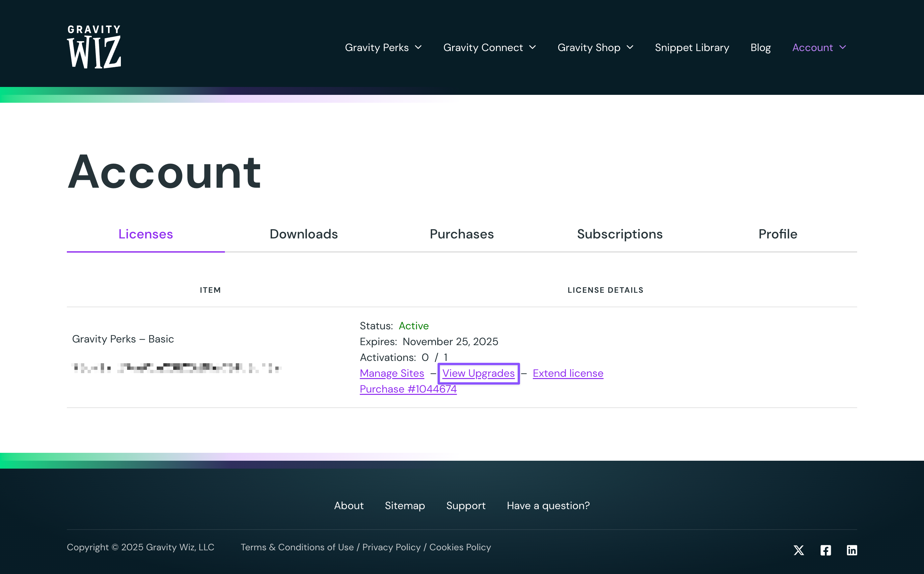Open the Cookies Policy link
The width and height of the screenshot is (924, 574).
pos(460,547)
